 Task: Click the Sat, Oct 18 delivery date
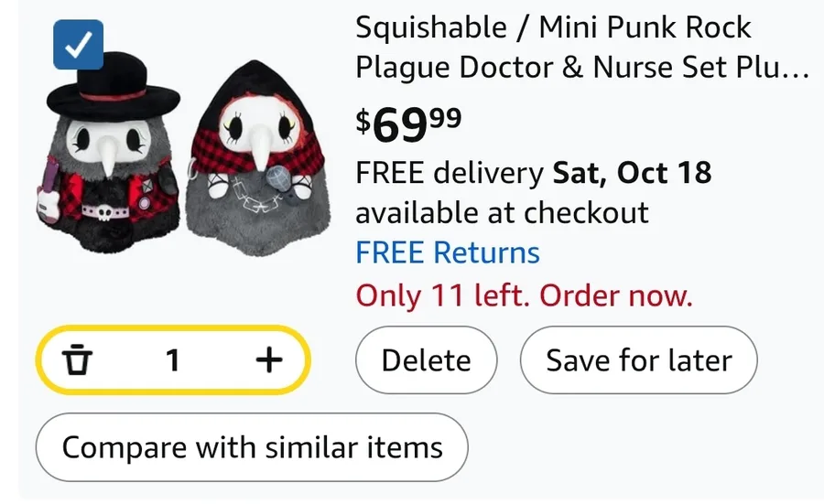(632, 172)
